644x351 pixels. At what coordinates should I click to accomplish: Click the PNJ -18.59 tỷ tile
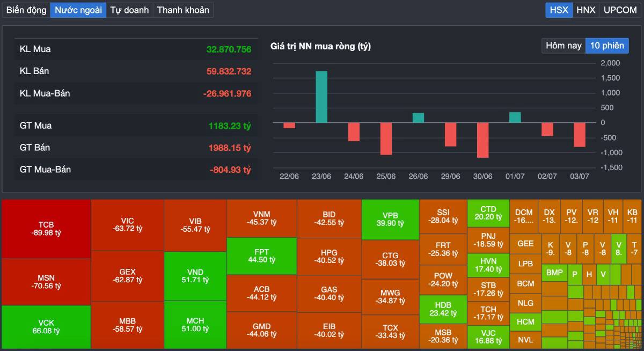pyautogui.click(x=488, y=240)
